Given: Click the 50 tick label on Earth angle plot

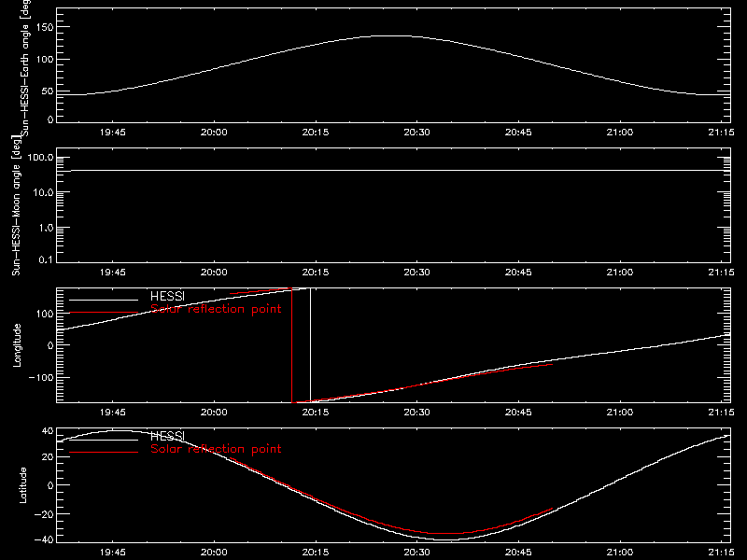Looking at the screenshot, I should tap(48, 91).
